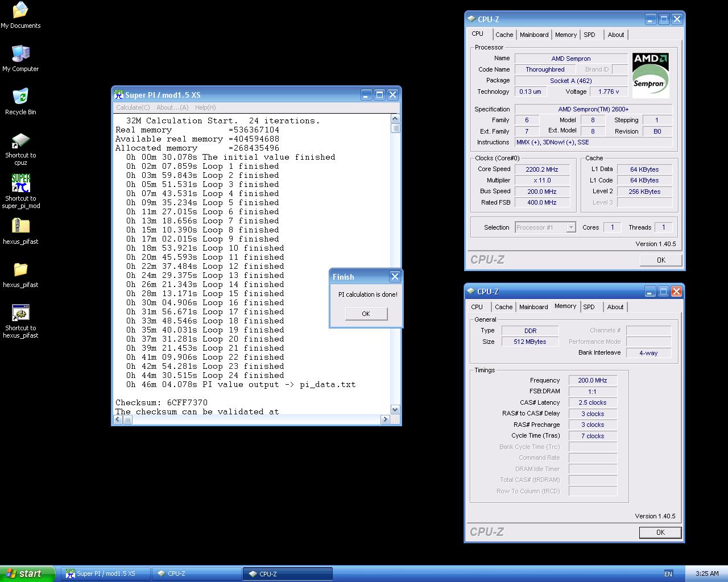Click the memory Type field DDR
This screenshot has height=582, width=728.
tap(530, 331)
